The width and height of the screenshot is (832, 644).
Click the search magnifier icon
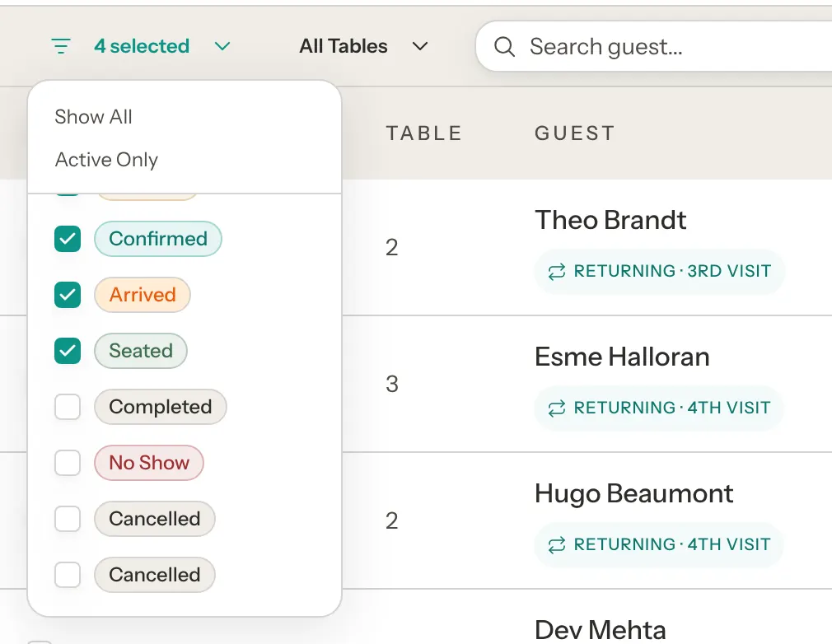point(504,47)
